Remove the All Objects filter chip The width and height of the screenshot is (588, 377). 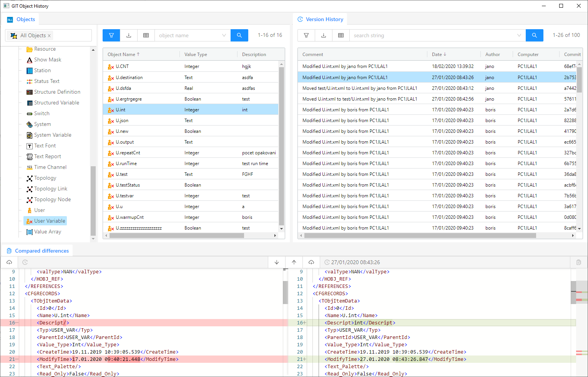(x=49, y=36)
